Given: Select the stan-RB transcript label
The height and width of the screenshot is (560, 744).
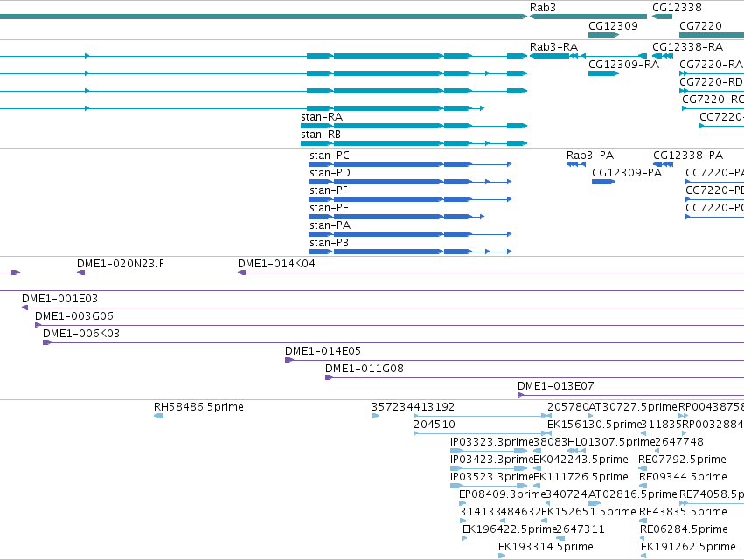Looking at the screenshot, I should tap(321, 135).
